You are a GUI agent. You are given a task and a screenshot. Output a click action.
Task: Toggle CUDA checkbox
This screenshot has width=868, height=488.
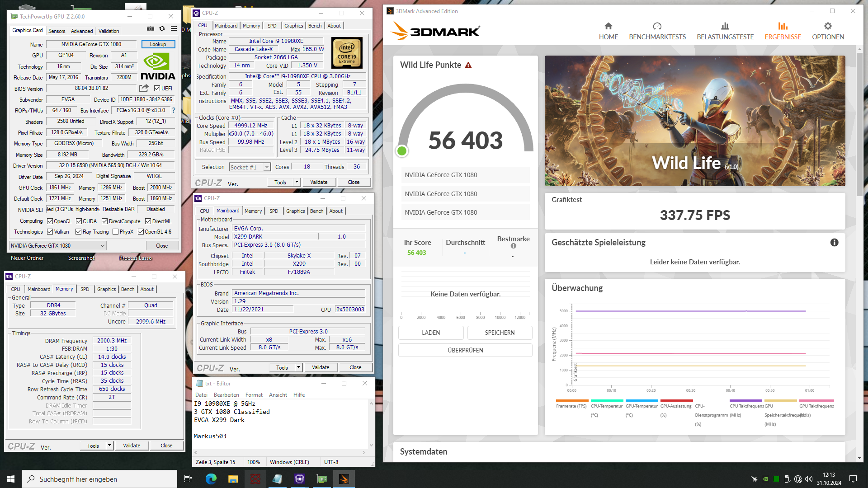click(79, 221)
